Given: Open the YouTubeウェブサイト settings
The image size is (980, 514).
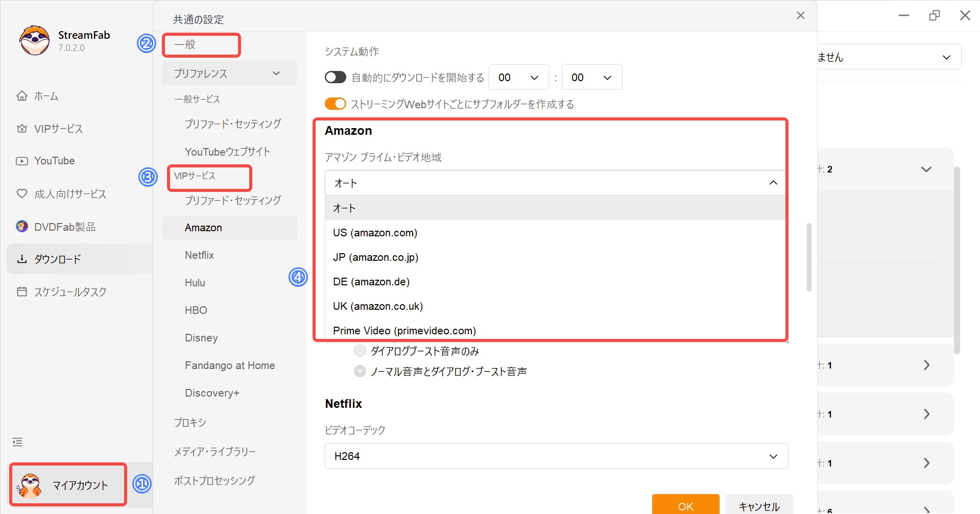Looking at the screenshot, I should click(x=227, y=152).
